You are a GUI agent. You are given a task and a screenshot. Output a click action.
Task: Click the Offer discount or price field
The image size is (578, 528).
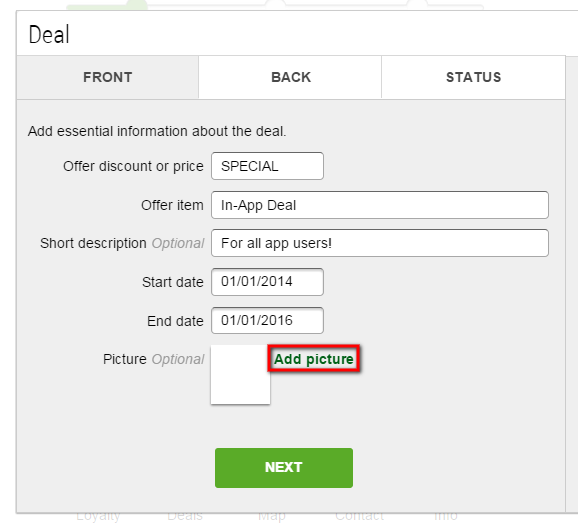(267, 166)
